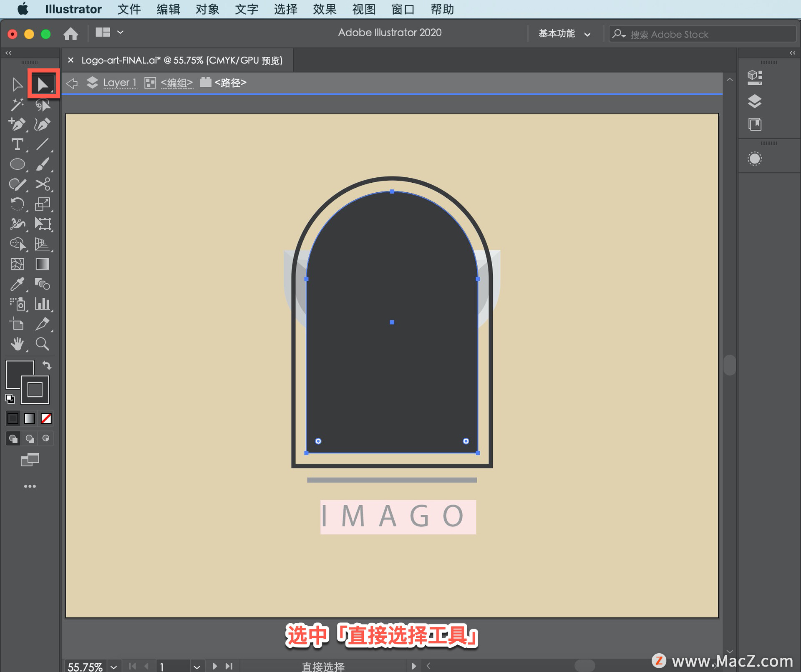Open the Properties panel icon

click(755, 78)
